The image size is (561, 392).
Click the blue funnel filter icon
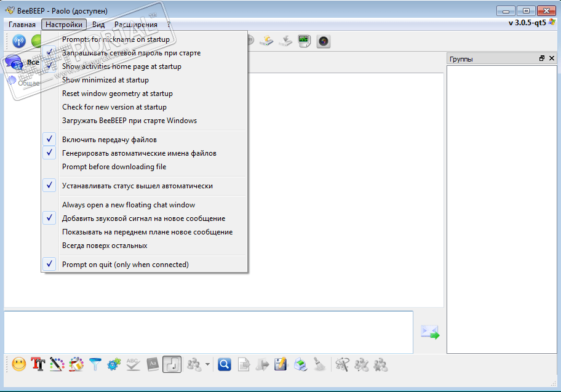(x=95, y=364)
